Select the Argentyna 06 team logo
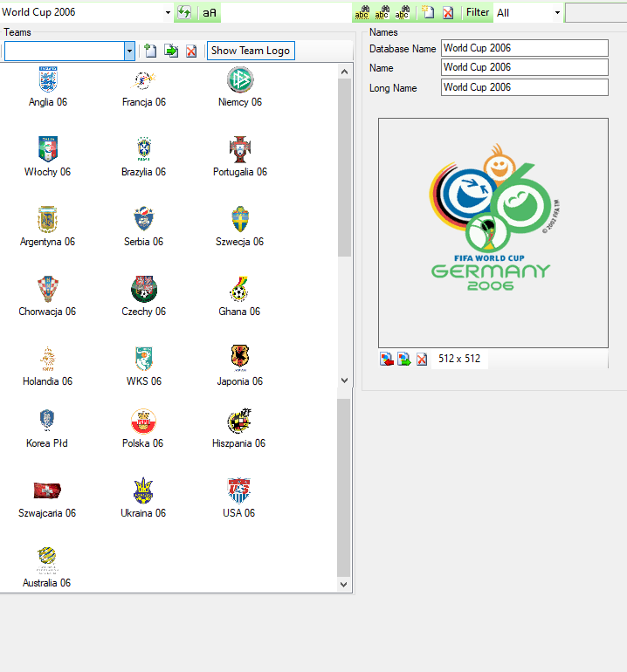627x672 pixels. (x=47, y=219)
